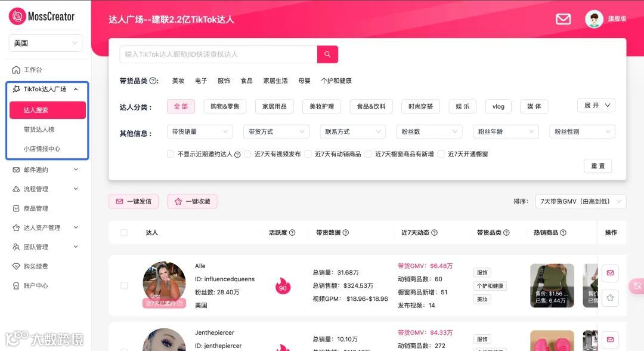Filter creators by 购物&零售
This screenshot has height=351, width=644.
tap(225, 106)
